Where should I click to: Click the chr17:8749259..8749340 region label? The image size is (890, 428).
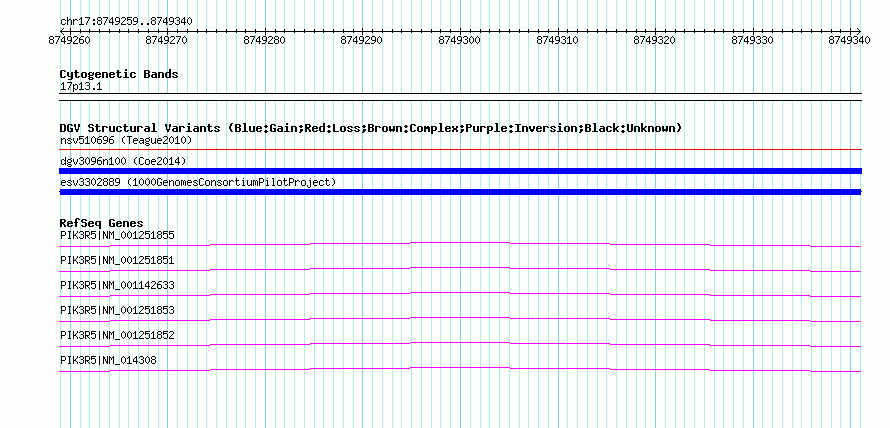coord(126,21)
